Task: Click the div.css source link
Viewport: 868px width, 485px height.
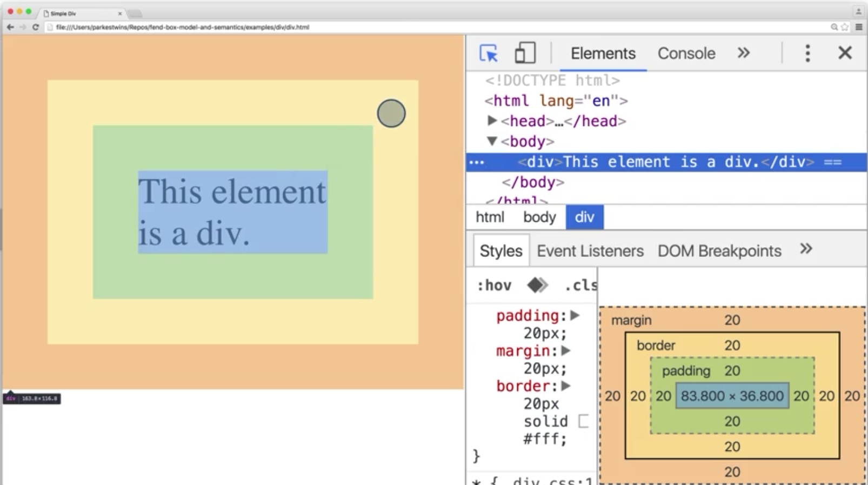Action: point(552,481)
